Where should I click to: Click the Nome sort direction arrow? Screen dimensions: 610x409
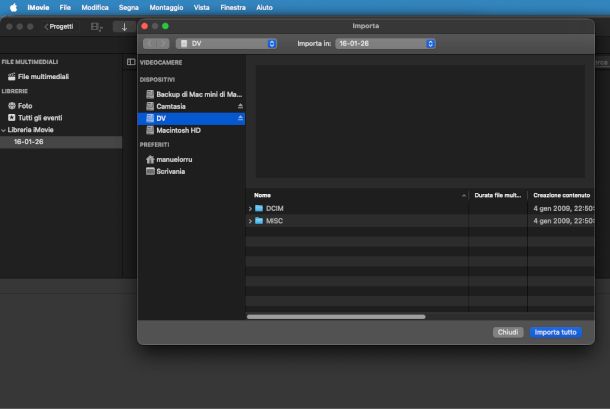[x=463, y=195]
